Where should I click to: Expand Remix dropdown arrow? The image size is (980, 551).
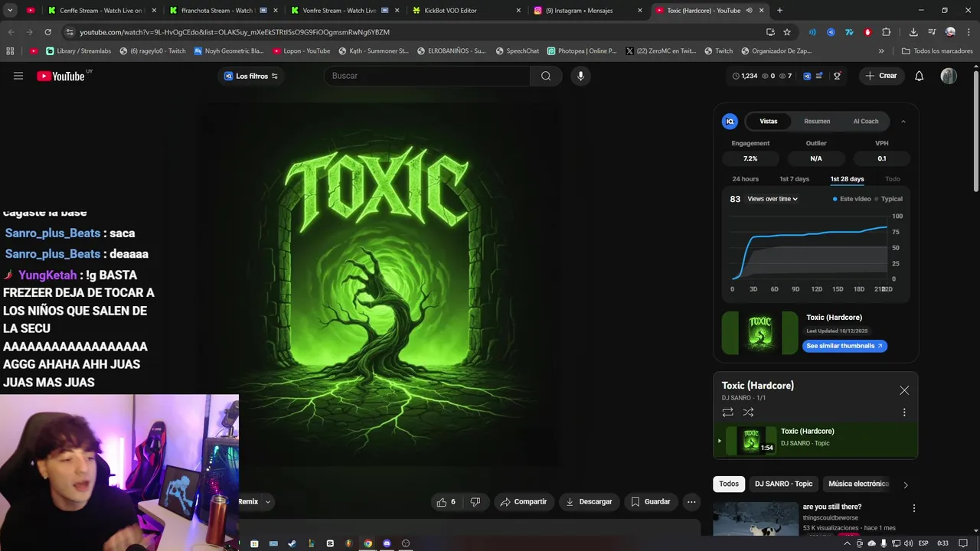267,502
